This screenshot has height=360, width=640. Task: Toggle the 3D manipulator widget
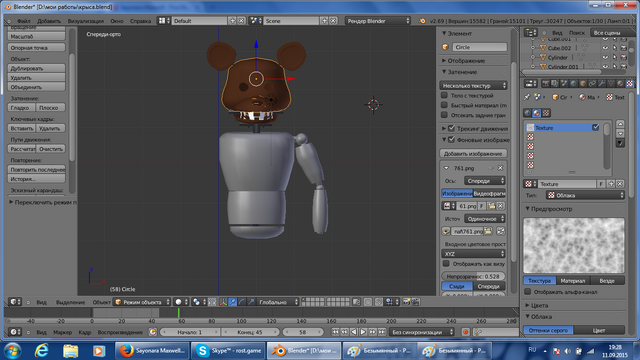223,302
